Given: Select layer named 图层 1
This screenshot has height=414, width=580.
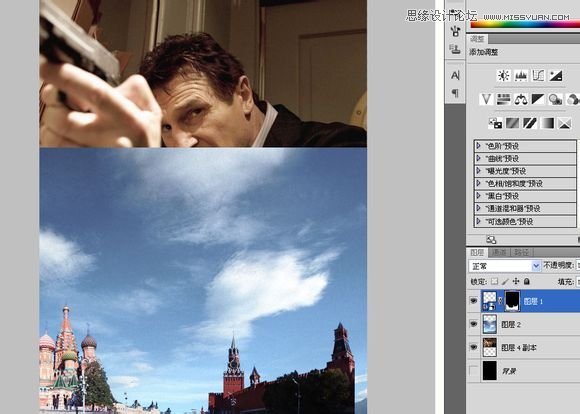Looking at the screenshot, I should pyautogui.click(x=533, y=302).
